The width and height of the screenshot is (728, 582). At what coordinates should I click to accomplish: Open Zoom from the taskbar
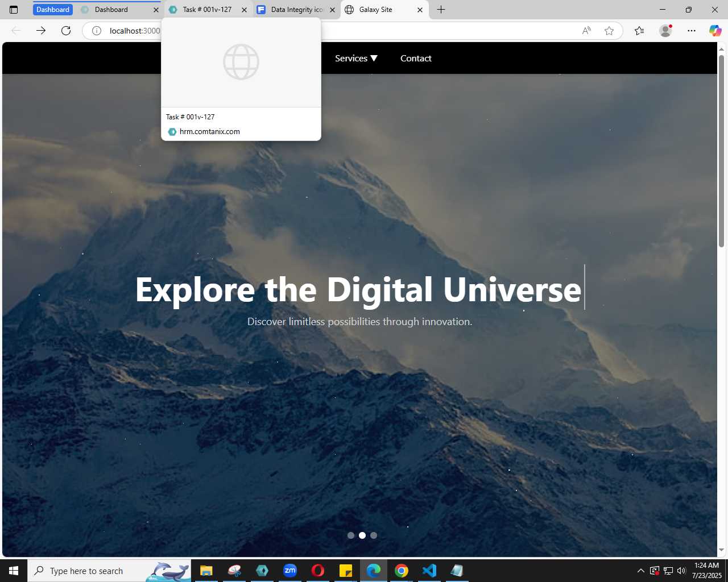(290, 571)
